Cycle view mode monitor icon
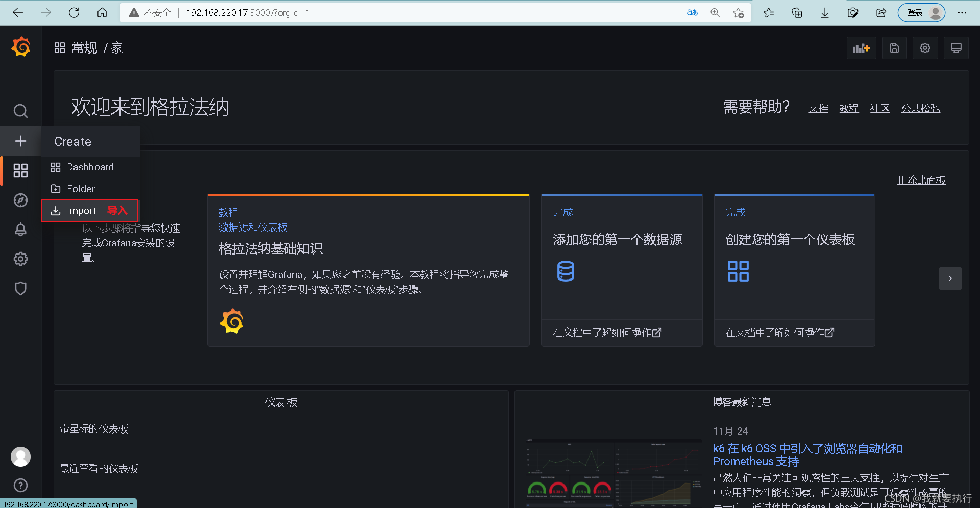The image size is (980, 508). [956, 48]
